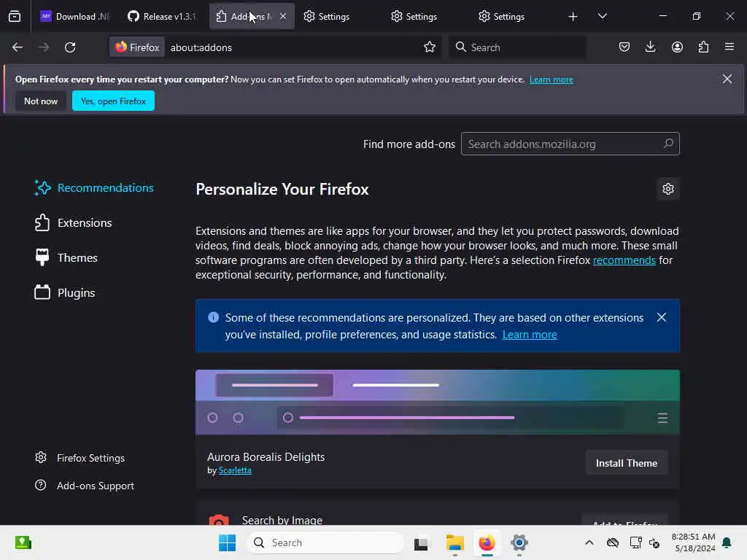
Task: Click the Not now button
Action: pyautogui.click(x=41, y=101)
